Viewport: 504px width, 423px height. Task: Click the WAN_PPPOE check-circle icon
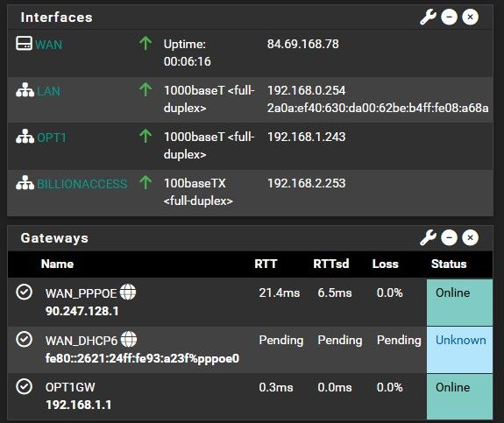tap(25, 292)
